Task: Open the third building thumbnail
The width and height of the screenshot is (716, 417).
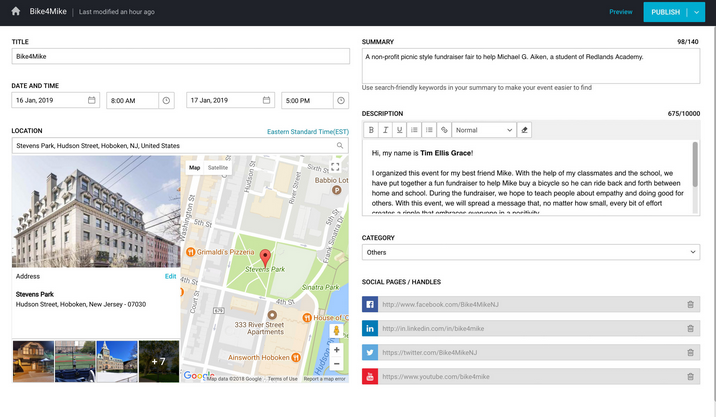Action: click(x=117, y=361)
